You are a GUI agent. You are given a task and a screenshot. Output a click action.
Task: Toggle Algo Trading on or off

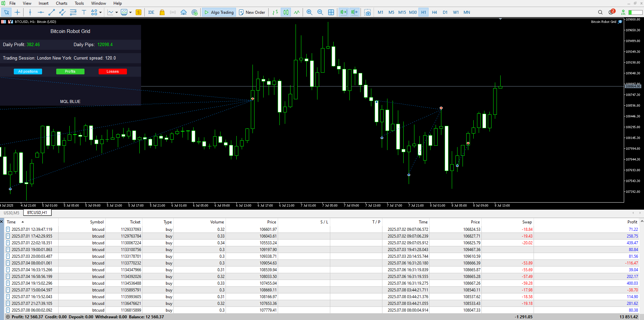pos(219,12)
